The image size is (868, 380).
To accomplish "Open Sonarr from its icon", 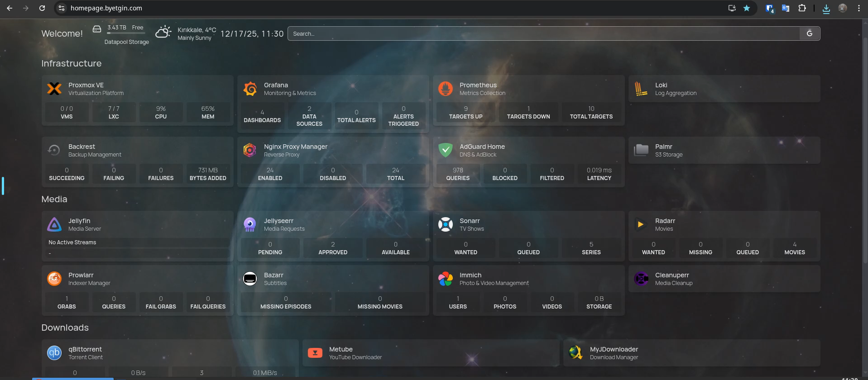I will 446,224.
